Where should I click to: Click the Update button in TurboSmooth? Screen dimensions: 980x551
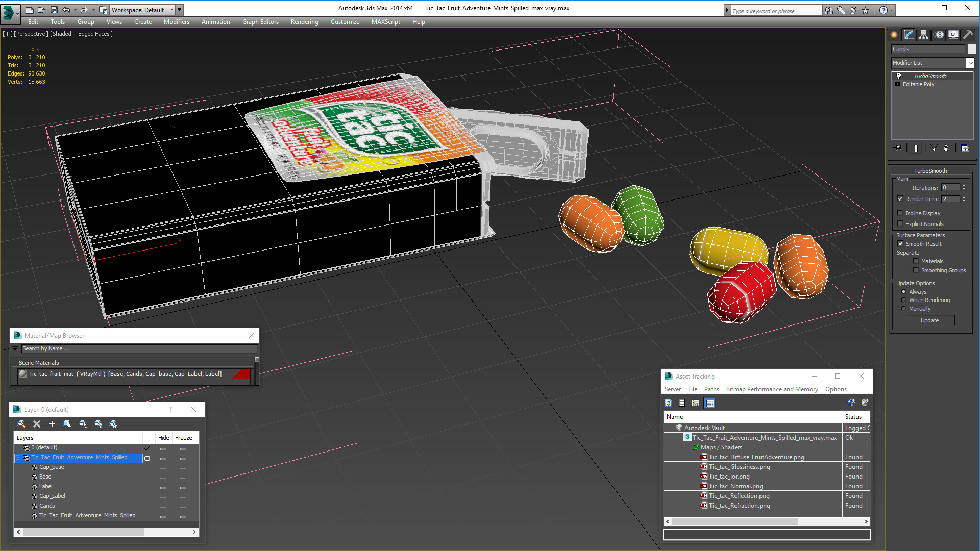(x=930, y=320)
